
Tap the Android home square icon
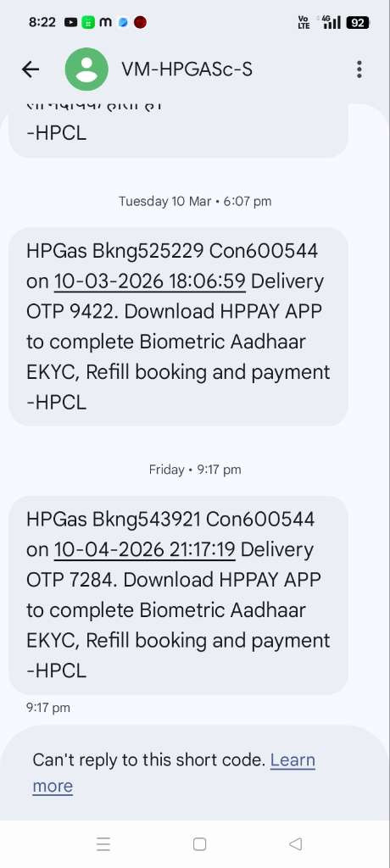(x=199, y=843)
